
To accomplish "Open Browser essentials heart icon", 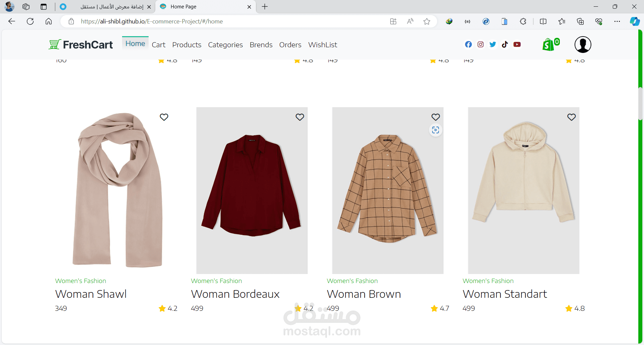I will pyautogui.click(x=599, y=21).
